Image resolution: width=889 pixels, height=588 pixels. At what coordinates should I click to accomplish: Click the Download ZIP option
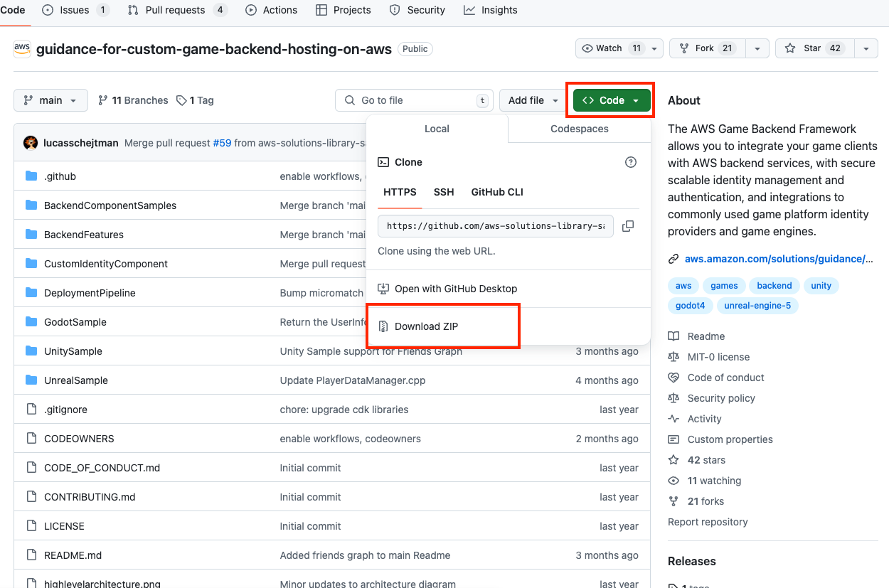coord(426,326)
